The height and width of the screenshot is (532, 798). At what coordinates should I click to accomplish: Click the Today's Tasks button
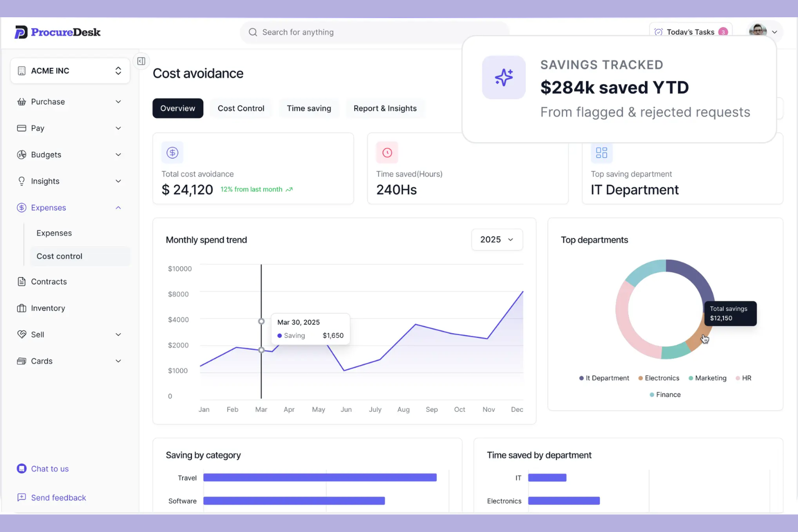[x=691, y=32]
